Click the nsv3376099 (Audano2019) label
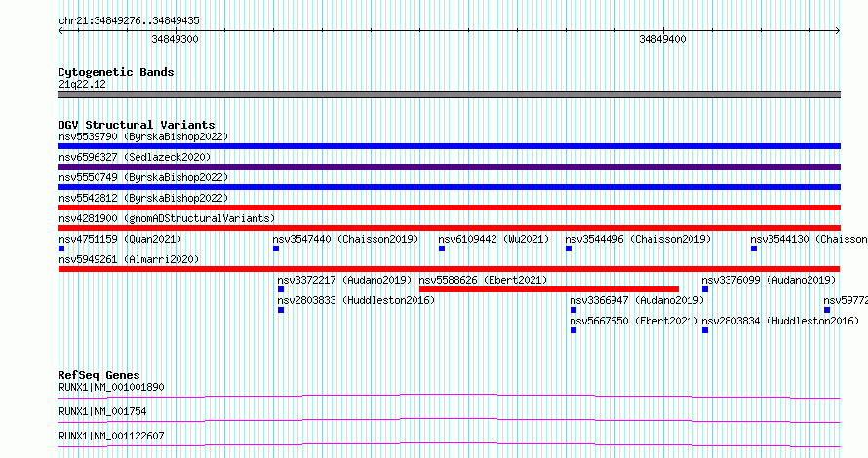Image resolution: width=868 pixels, height=458 pixels. [x=769, y=280]
